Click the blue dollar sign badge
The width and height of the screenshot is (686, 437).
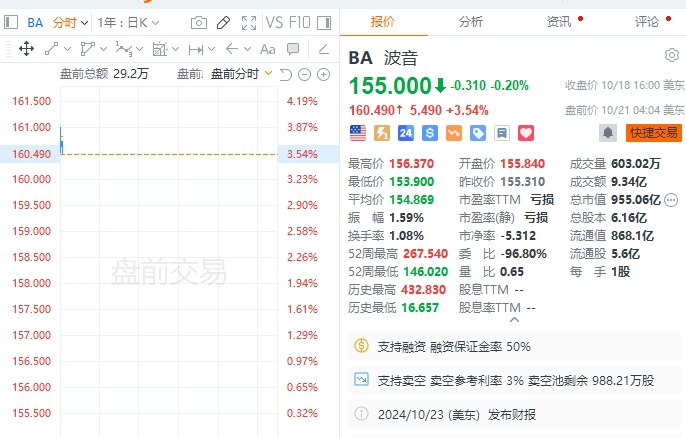pyautogui.click(x=430, y=133)
